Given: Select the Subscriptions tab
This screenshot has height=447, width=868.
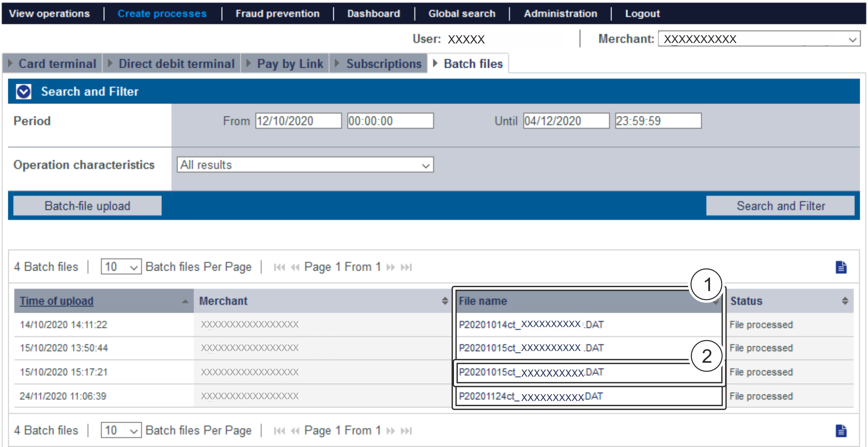Looking at the screenshot, I should click(x=383, y=64).
